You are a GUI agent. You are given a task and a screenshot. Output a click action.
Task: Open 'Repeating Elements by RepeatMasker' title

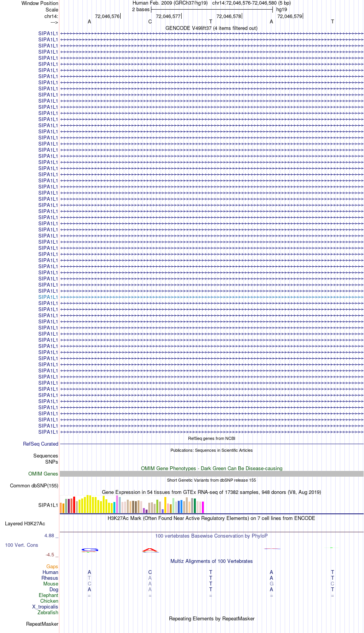click(x=212, y=618)
